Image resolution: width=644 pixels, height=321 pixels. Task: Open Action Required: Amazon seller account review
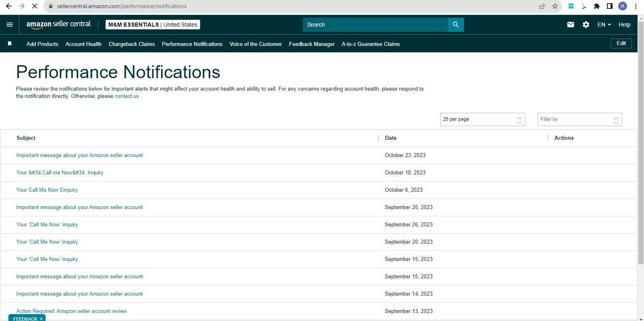71,311
